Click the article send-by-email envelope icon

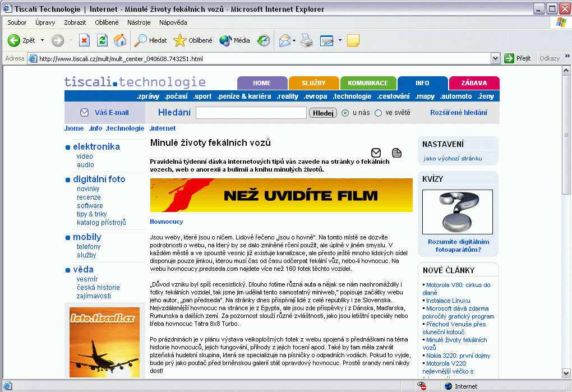tap(376, 153)
